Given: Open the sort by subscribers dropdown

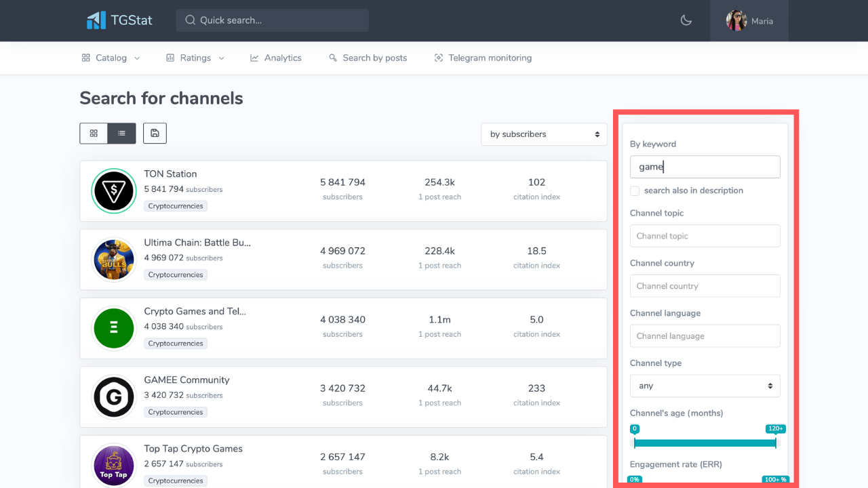Looking at the screenshot, I should coord(545,134).
